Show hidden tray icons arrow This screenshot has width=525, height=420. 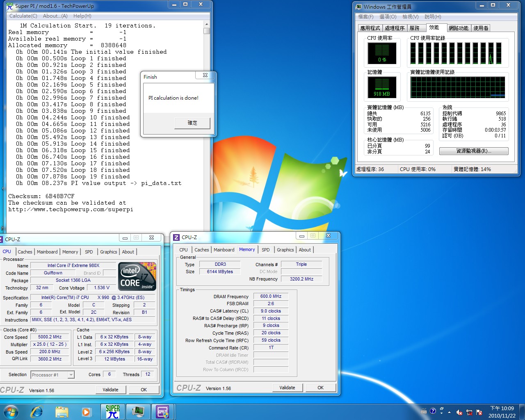(x=449, y=412)
